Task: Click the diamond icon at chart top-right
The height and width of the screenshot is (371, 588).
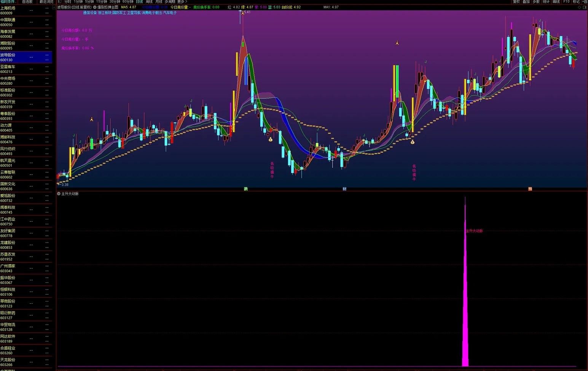Action: point(579,7)
